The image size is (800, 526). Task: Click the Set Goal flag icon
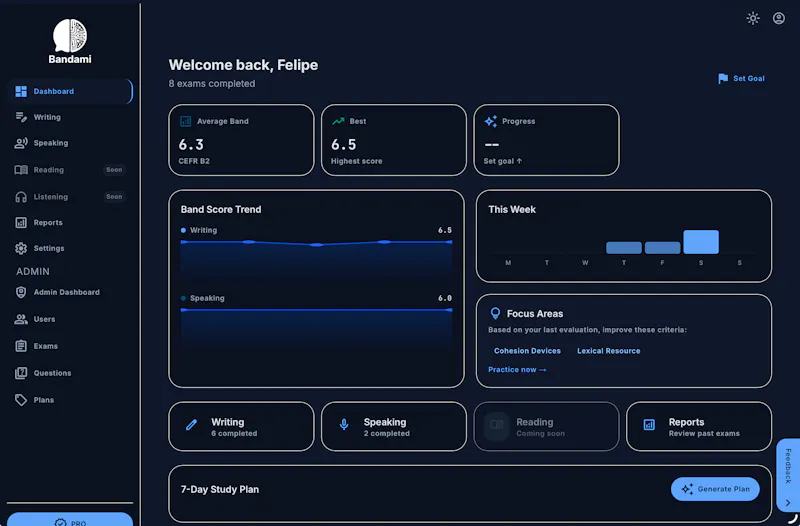click(x=723, y=79)
